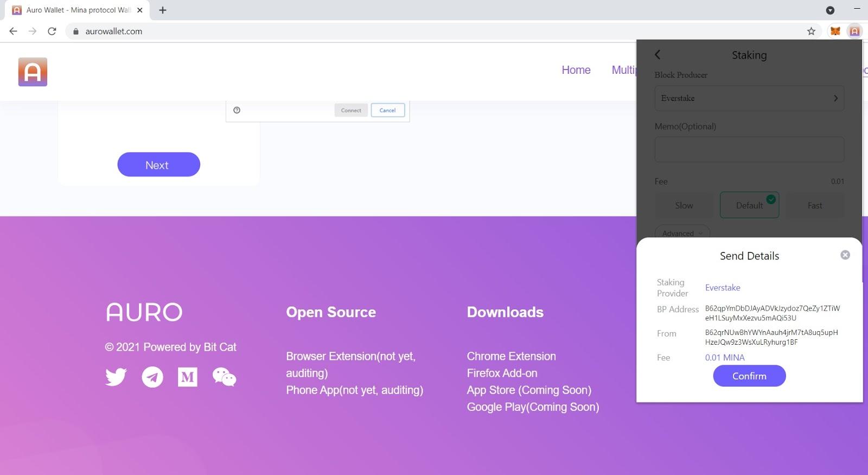Go forward in browser history
Image resolution: width=868 pixels, height=475 pixels.
click(x=33, y=31)
